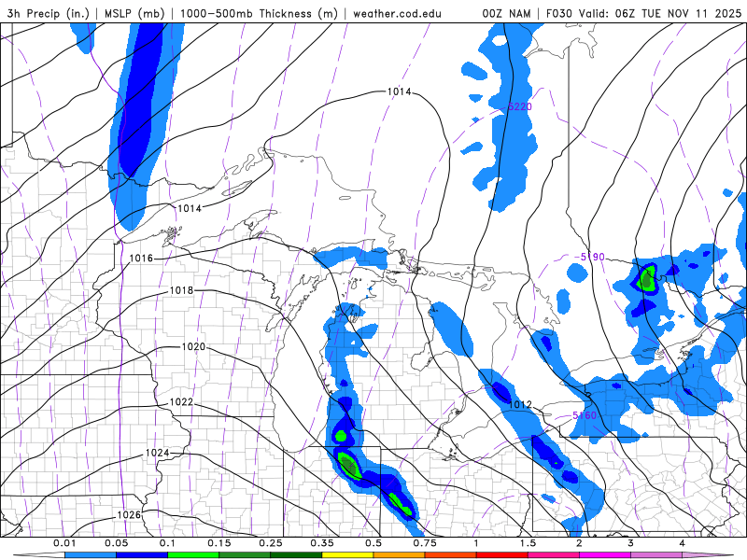
Task: Click the 0.15 legend value
Action: click(x=219, y=543)
